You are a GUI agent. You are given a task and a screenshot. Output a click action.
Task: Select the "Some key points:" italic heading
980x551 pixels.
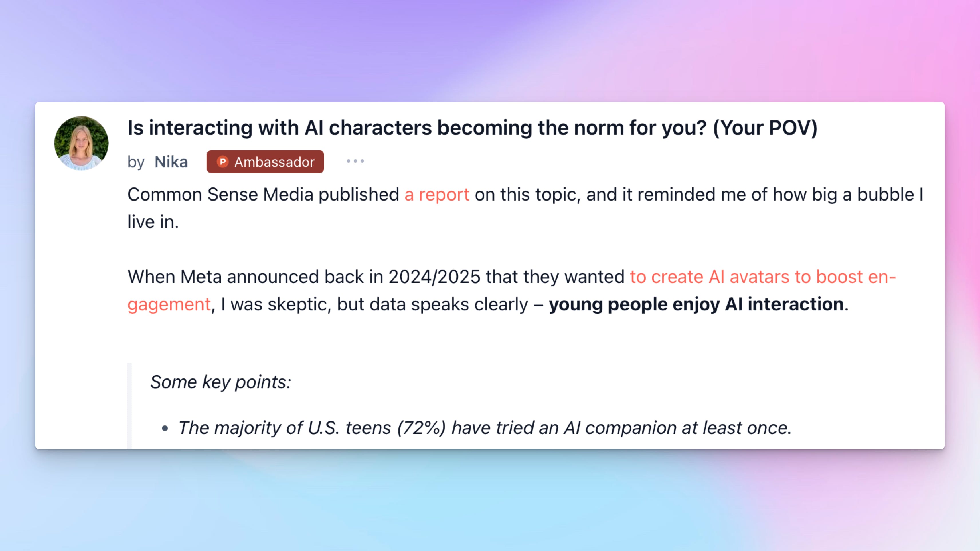[x=221, y=382]
